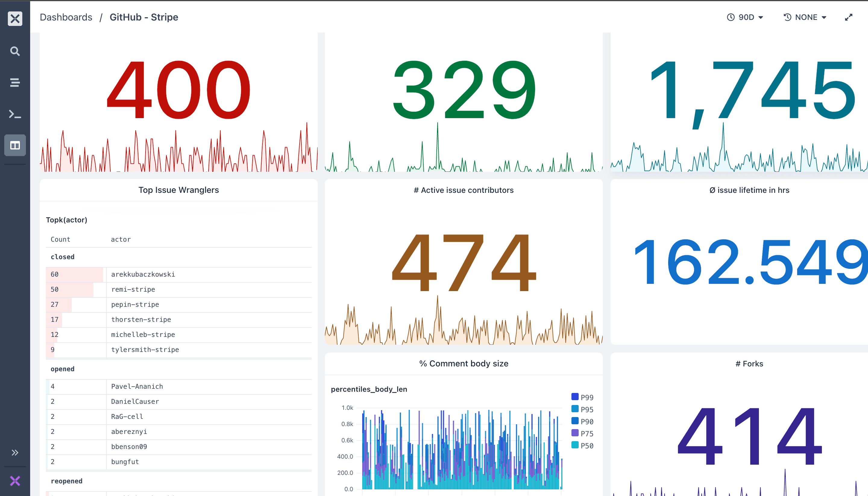Click the actor column header
The height and width of the screenshot is (496, 868).
(121, 240)
